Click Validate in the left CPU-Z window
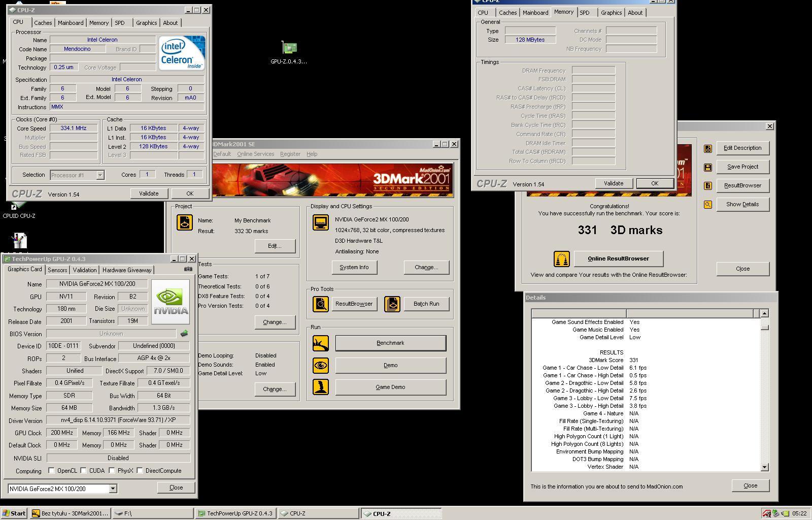This screenshot has width=812, height=520. [x=149, y=193]
